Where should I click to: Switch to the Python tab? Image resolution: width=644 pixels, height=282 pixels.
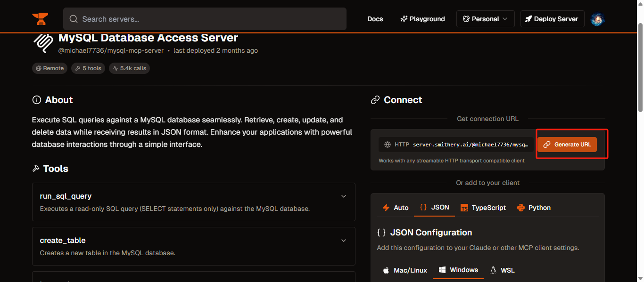coord(534,208)
